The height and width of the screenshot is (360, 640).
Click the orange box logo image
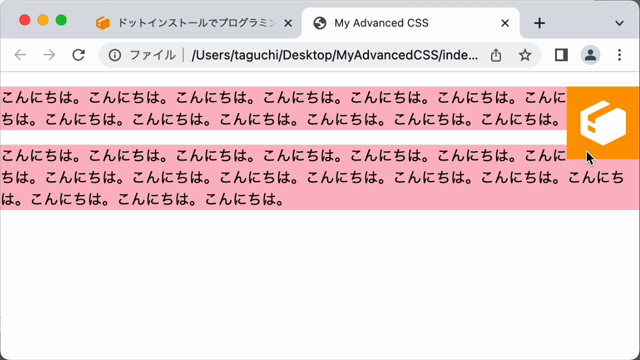[603, 123]
